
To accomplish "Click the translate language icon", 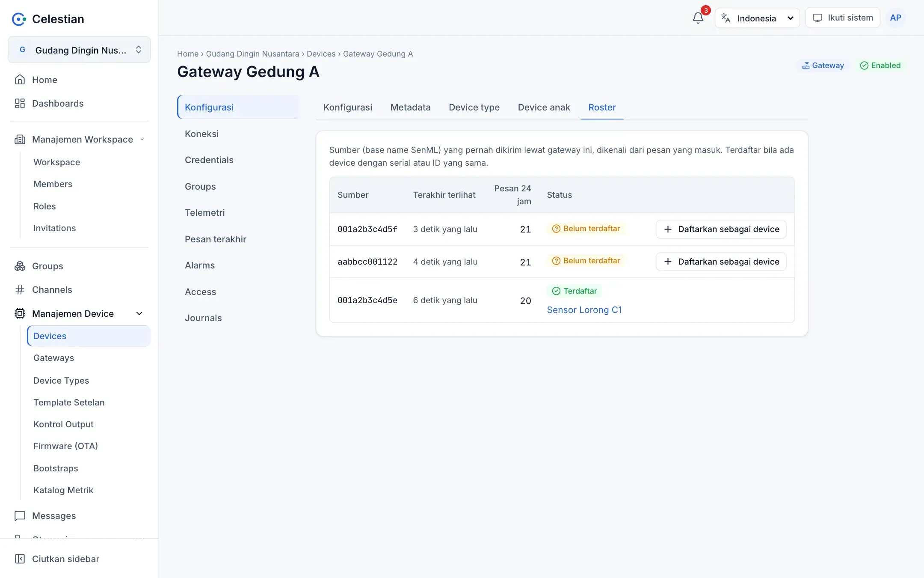I will 726,18.
